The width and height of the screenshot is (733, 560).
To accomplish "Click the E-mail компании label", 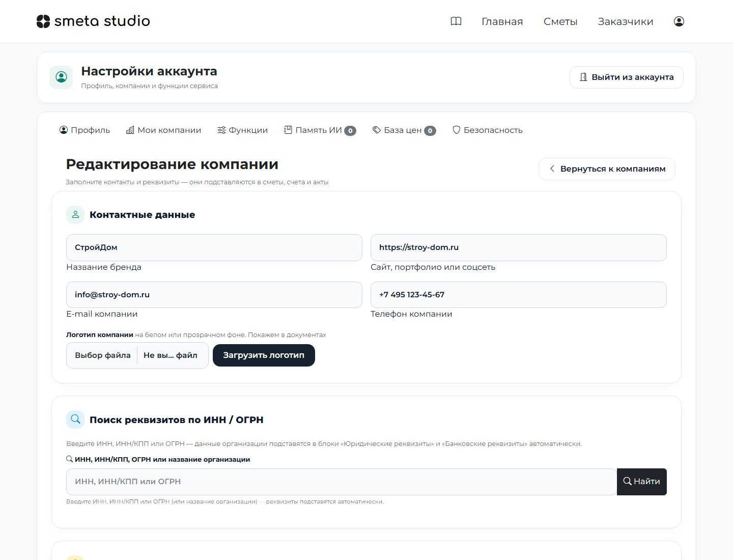I will [102, 314].
